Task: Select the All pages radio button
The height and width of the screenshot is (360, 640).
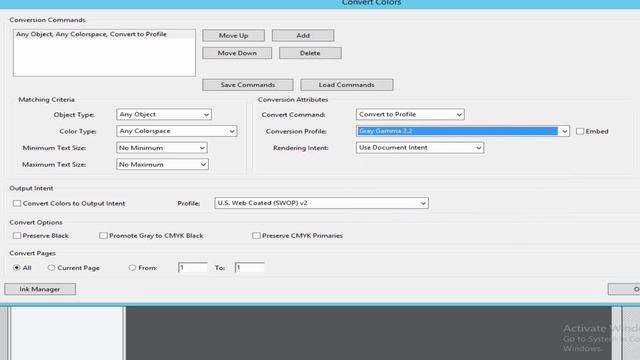Action: (x=17, y=268)
